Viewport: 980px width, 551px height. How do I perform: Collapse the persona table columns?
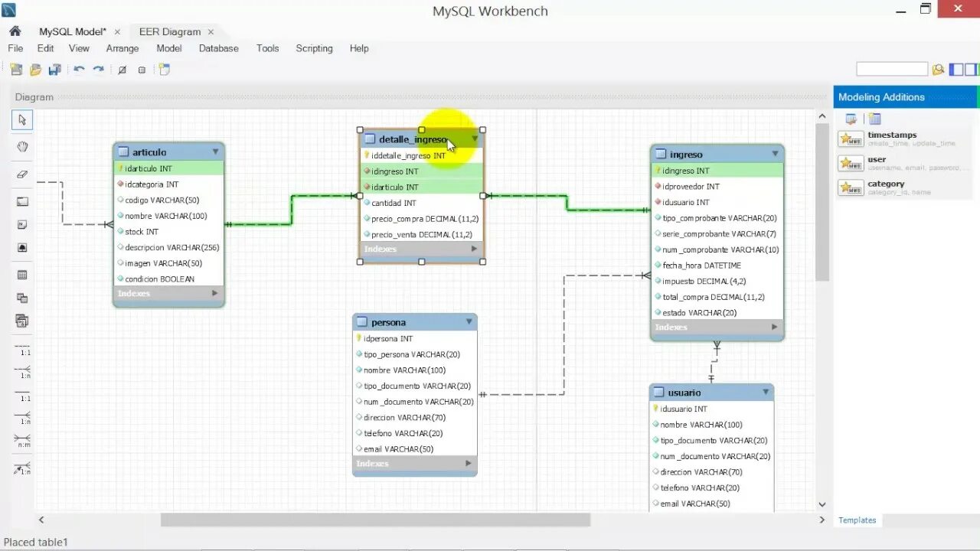(469, 322)
